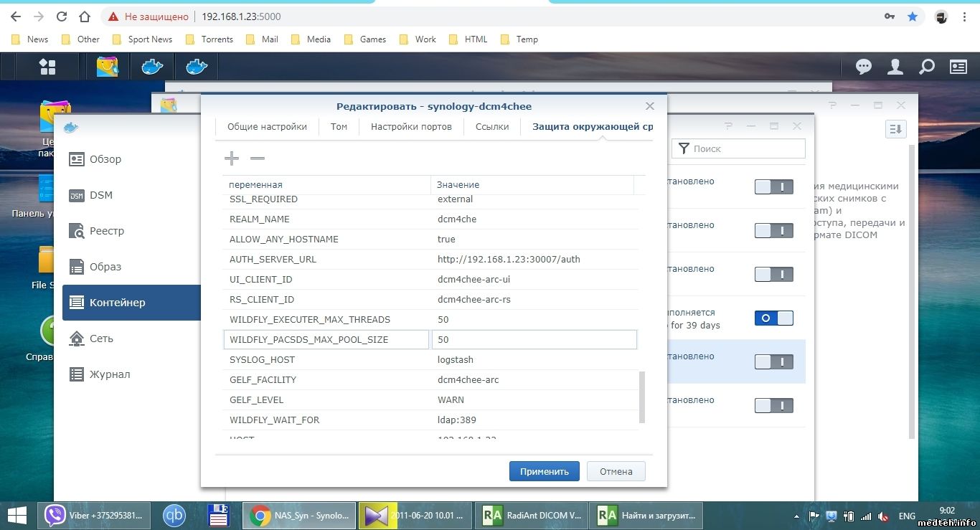The image size is (980, 530).
Task: Select Реестр in Docker sidebar
Action: coord(106,231)
